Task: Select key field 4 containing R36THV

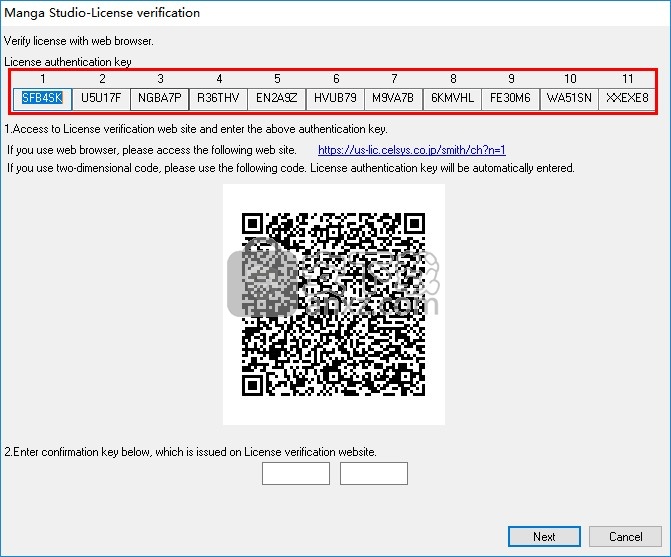Action: click(218, 99)
